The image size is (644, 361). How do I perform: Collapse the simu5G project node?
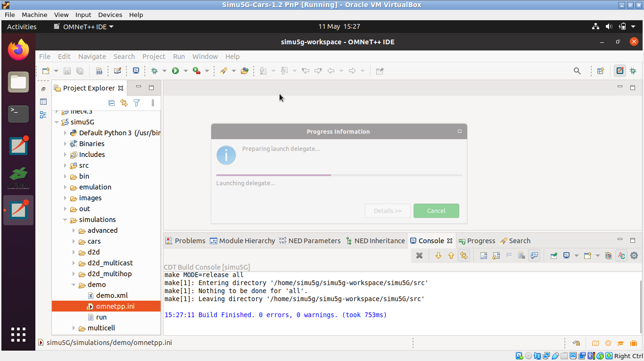point(57,122)
